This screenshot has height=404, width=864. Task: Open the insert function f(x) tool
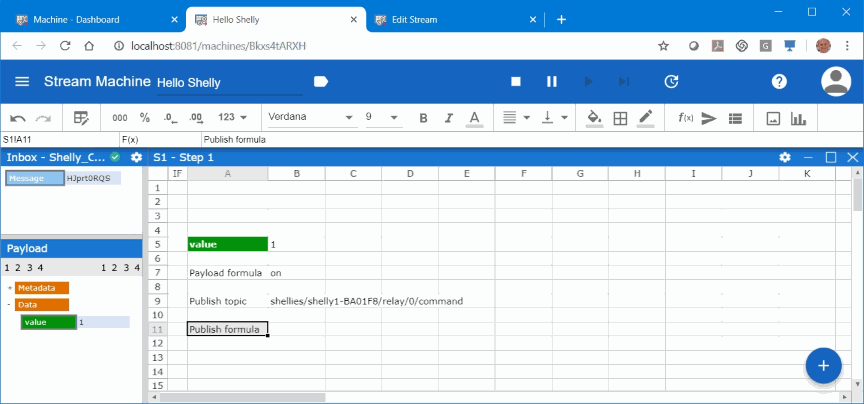[x=685, y=118]
